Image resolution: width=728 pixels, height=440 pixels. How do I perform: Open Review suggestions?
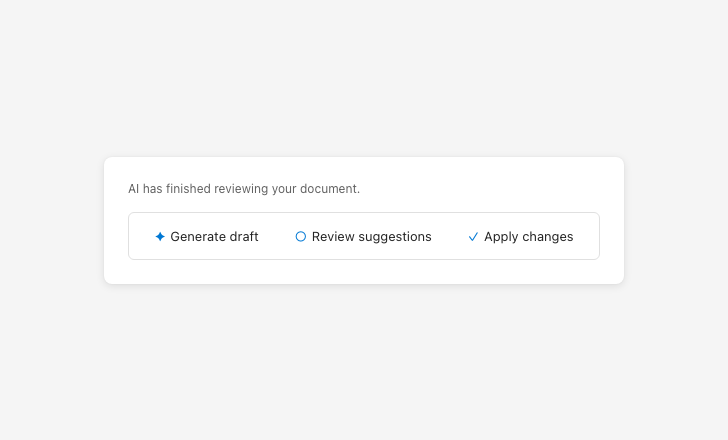coord(363,237)
